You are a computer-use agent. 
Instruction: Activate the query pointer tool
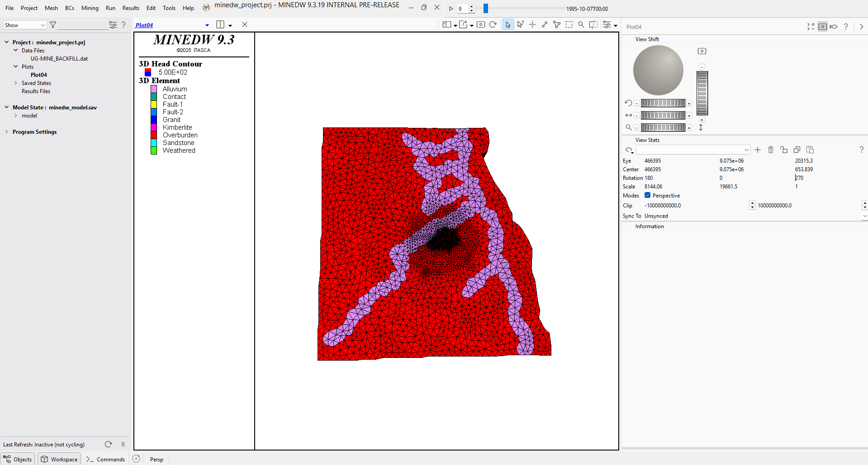pos(521,25)
